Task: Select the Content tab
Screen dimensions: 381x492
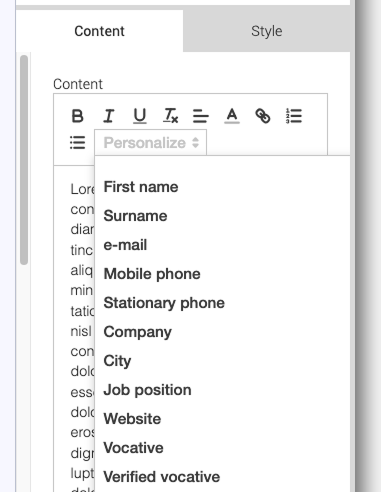Action: tap(99, 31)
